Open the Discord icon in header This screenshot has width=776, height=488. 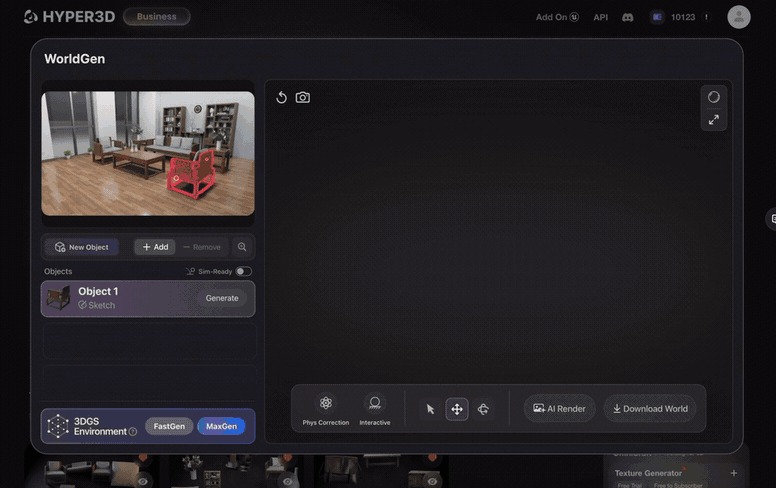coord(628,17)
